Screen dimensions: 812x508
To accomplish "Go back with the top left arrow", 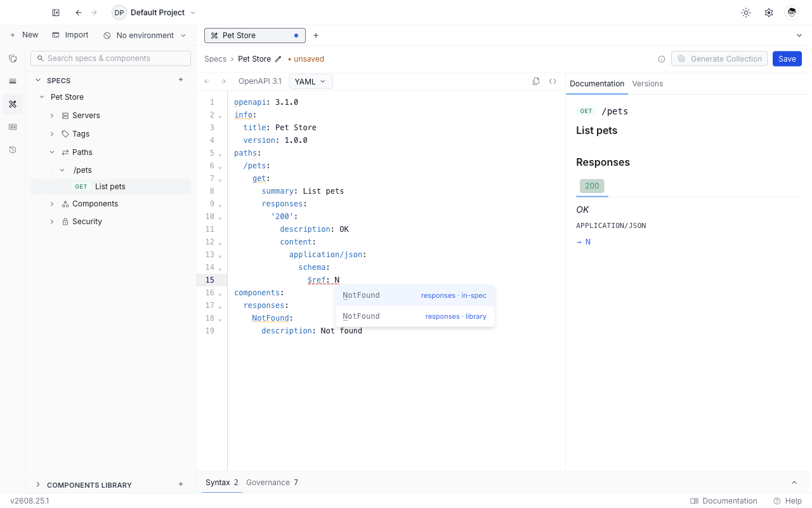I will coord(79,13).
